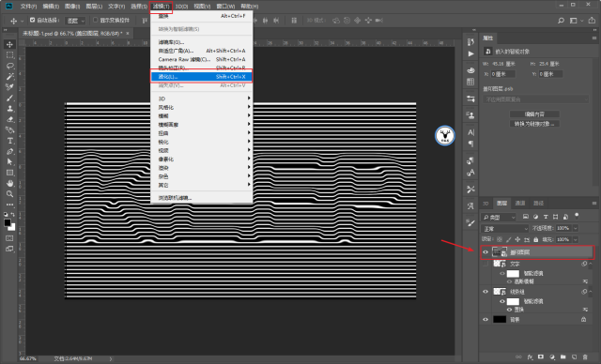601x364 pixels.
Task: Choose the Eraser tool
Action: 10,119
